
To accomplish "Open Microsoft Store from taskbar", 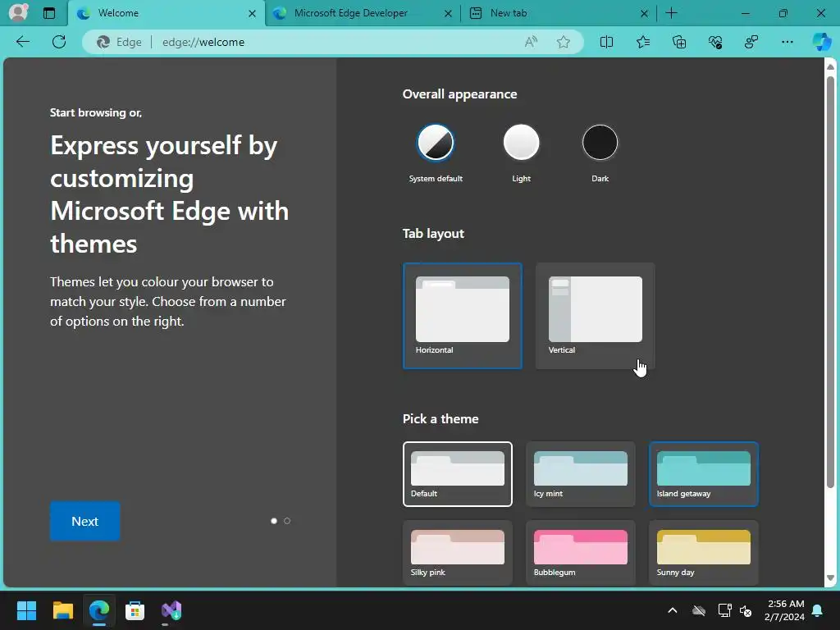I will [x=135, y=610].
